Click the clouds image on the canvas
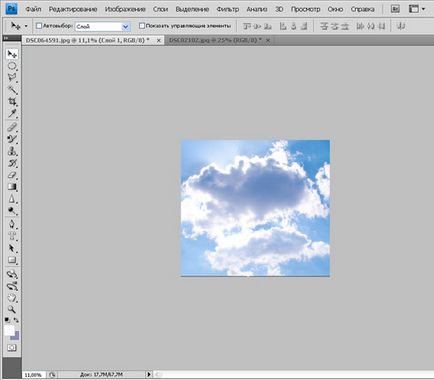 [x=255, y=208]
